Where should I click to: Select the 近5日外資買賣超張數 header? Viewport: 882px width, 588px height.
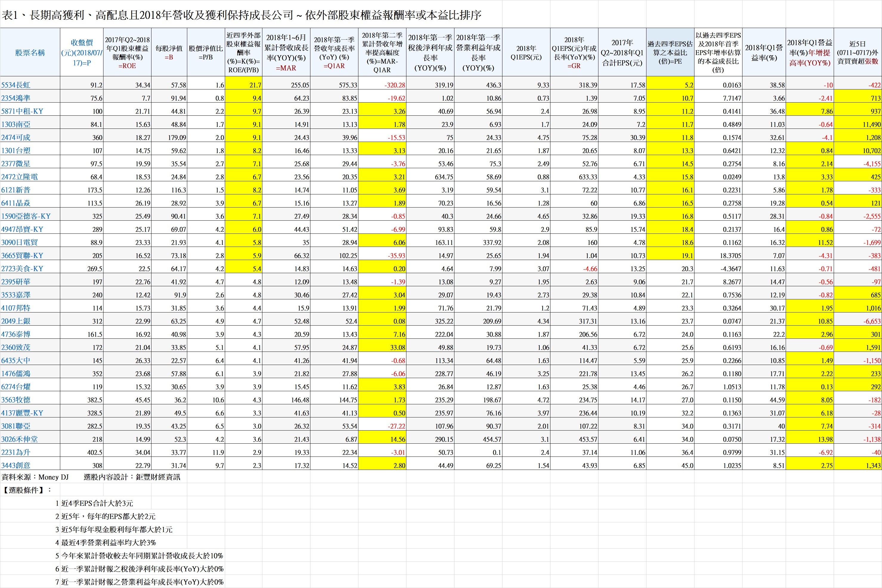[x=858, y=52]
